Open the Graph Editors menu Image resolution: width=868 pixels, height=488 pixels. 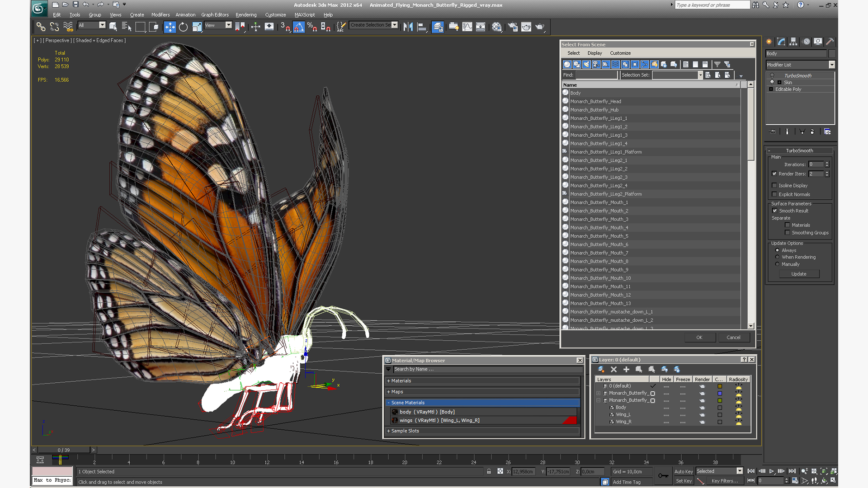pyautogui.click(x=215, y=15)
